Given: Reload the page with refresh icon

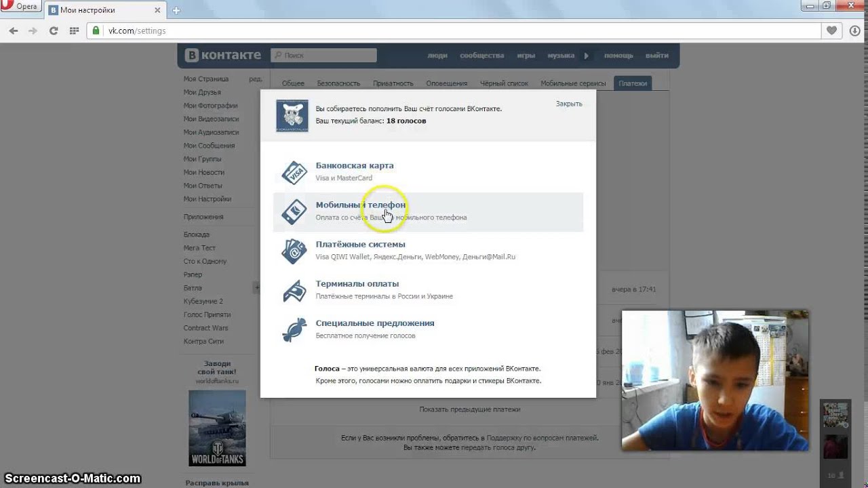Looking at the screenshot, I should pyautogui.click(x=54, y=30).
